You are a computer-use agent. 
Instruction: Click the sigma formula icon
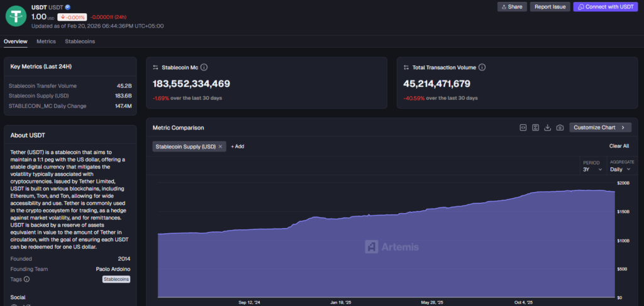click(535, 128)
